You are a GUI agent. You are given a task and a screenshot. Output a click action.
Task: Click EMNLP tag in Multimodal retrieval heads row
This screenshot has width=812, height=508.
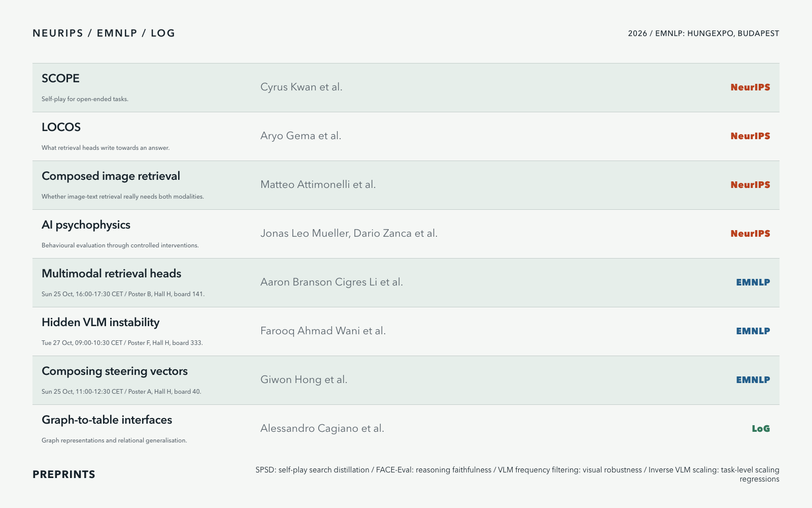coord(753,282)
